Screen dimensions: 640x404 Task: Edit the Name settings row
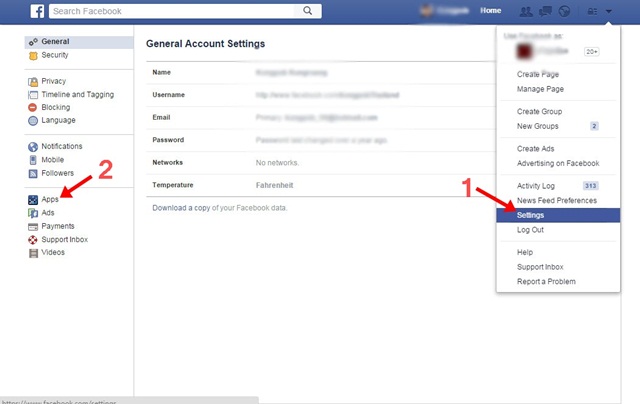(x=321, y=73)
